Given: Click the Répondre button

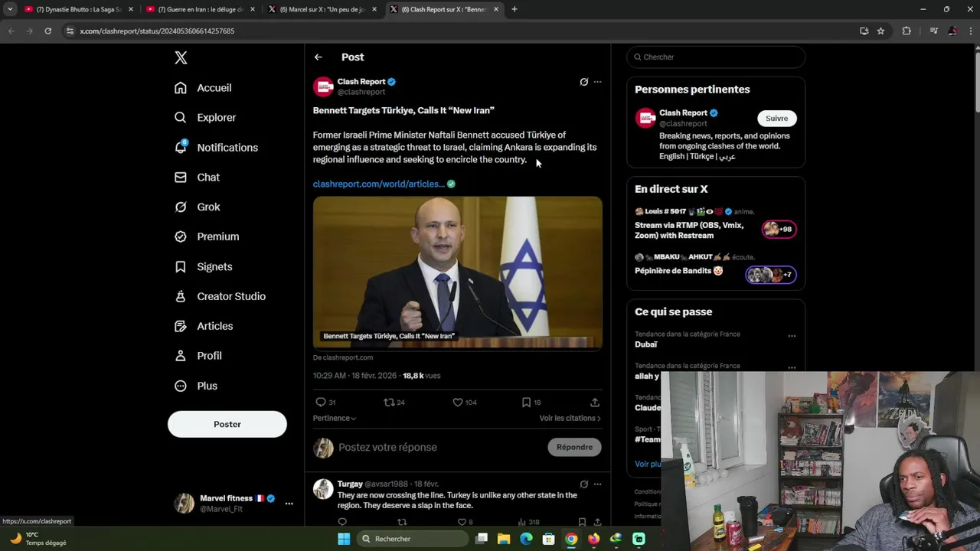Looking at the screenshot, I should [x=575, y=448].
